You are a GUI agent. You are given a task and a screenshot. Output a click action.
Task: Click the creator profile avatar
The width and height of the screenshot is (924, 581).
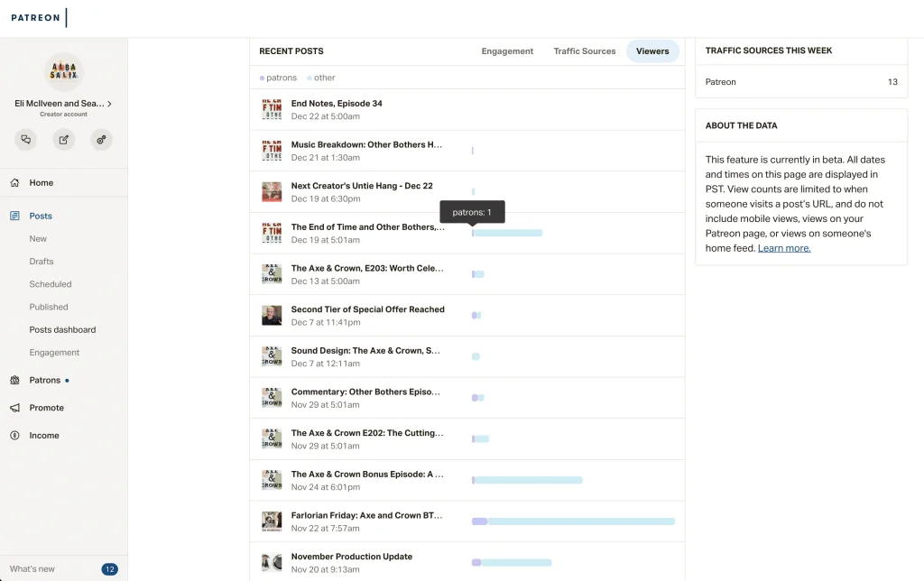(x=64, y=72)
